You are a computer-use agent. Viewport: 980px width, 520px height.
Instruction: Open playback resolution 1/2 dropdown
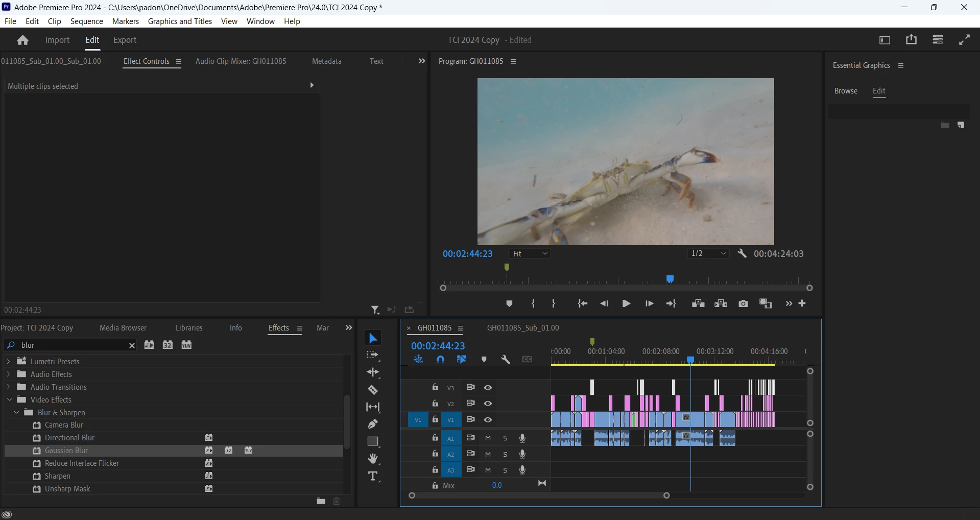[x=708, y=254]
